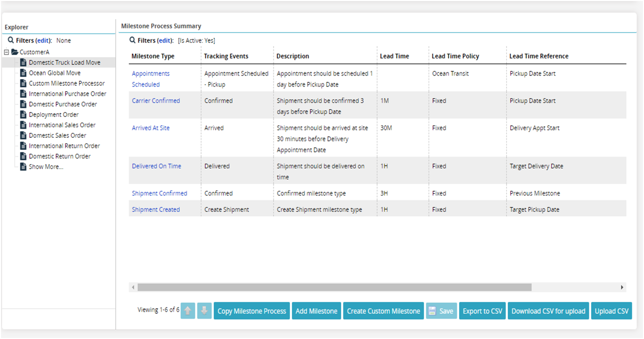Click the Save button with disk icon
This screenshot has width=644, height=339.
pyautogui.click(x=441, y=311)
